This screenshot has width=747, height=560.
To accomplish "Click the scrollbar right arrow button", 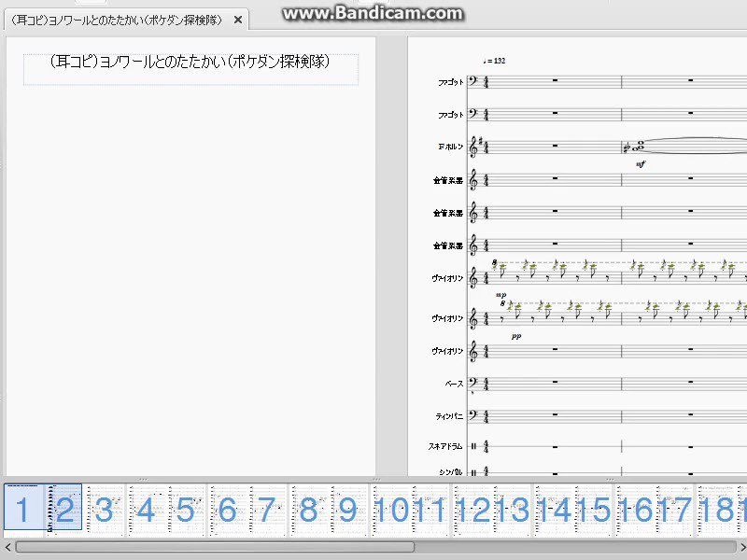I will tap(742, 547).
